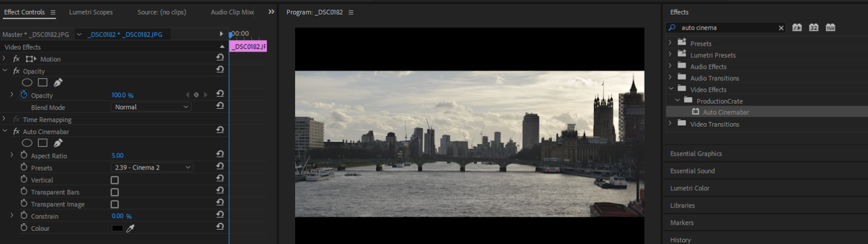This screenshot has height=244, width=868.
Task: Toggle the Opacity effect fx icon
Action: (x=16, y=71)
